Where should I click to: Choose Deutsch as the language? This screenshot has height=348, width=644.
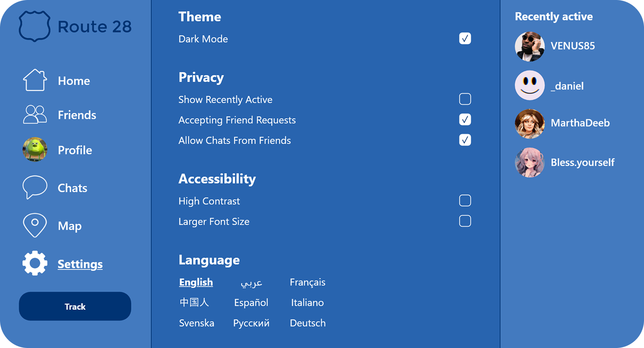(x=307, y=323)
